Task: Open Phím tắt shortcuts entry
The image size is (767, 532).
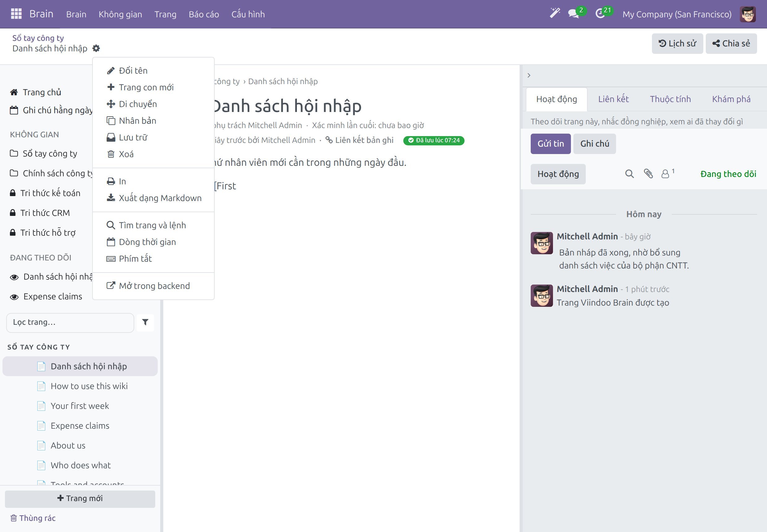Action: click(x=153, y=259)
